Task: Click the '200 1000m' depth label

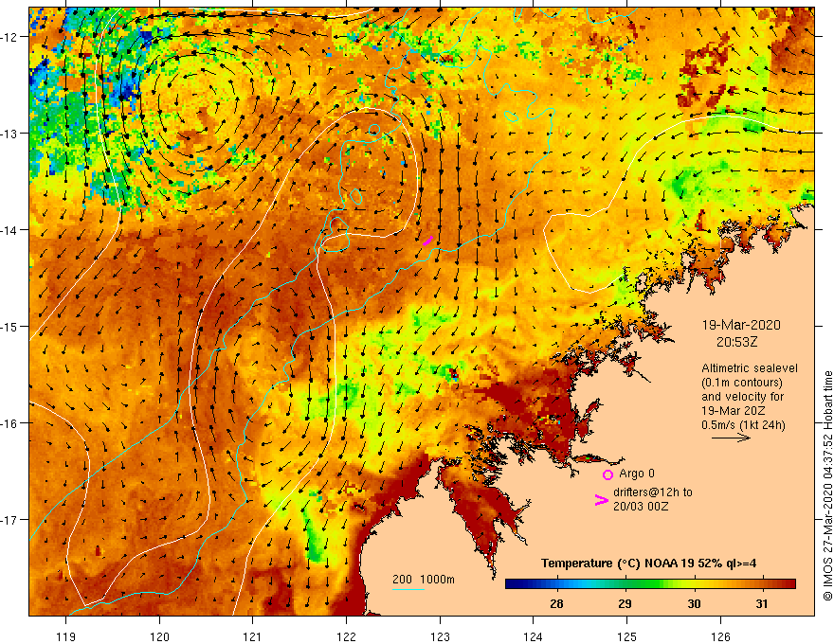Action: [x=424, y=580]
